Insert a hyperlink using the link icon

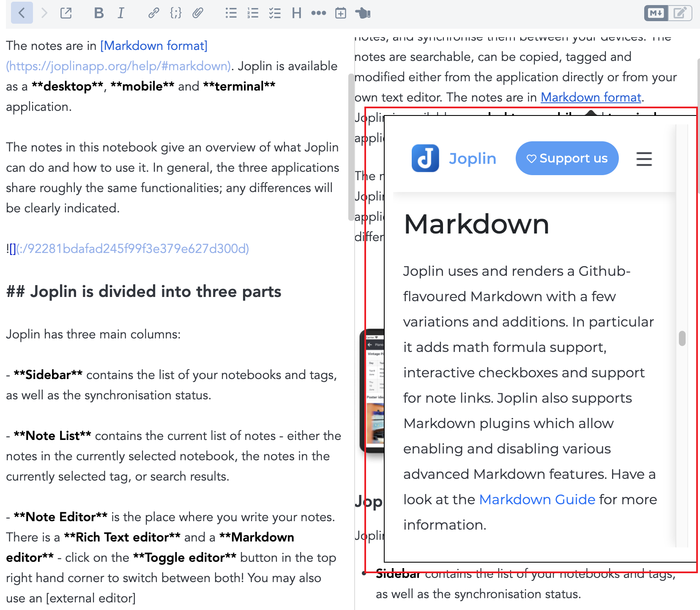(153, 13)
